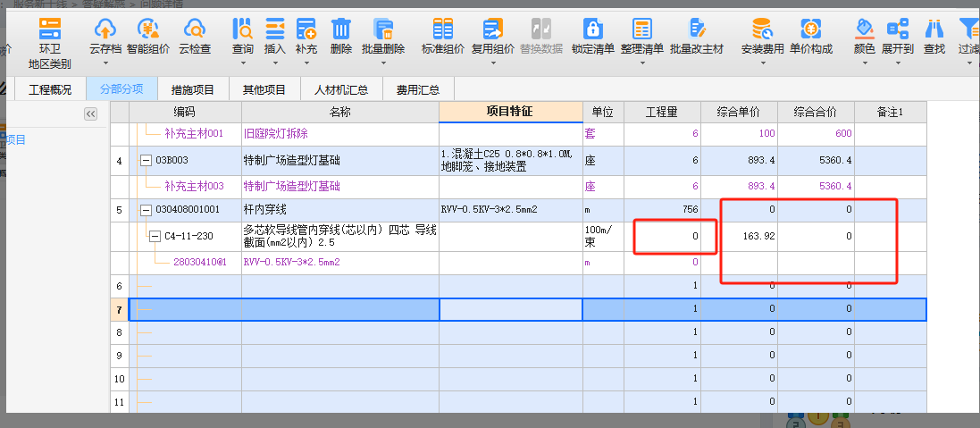Click the 补充 supplement icon
980x428 pixels.
(306, 29)
